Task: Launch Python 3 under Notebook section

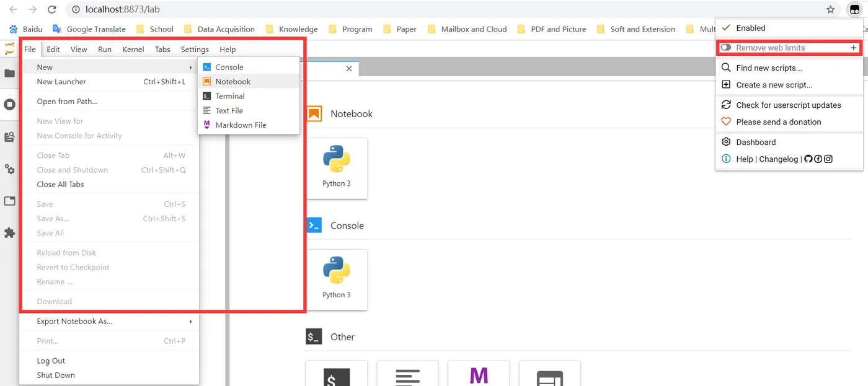Action: pos(337,168)
